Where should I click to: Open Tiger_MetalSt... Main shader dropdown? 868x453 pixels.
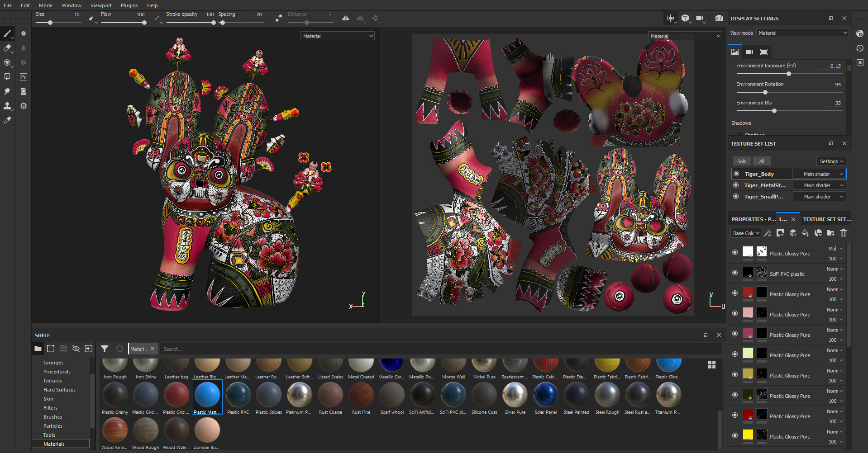(819, 185)
